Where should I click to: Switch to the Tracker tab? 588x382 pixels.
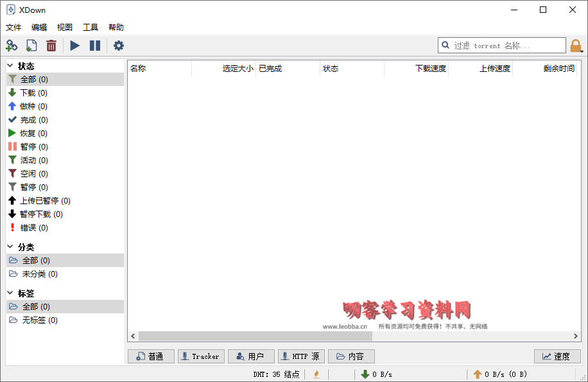[x=201, y=356]
